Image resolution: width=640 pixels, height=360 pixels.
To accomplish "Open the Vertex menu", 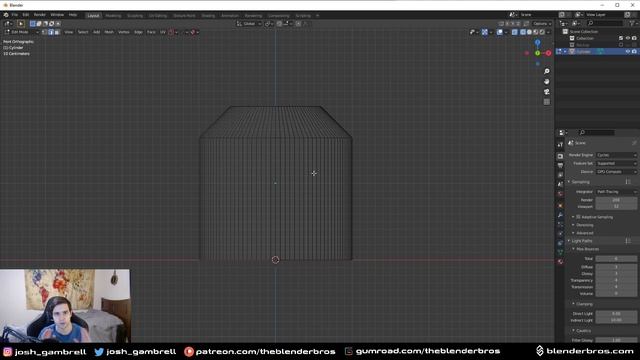I will pos(124,32).
